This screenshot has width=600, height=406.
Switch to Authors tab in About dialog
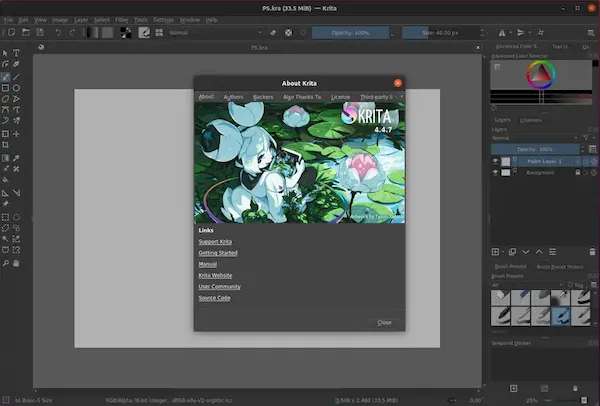[x=233, y=97]
